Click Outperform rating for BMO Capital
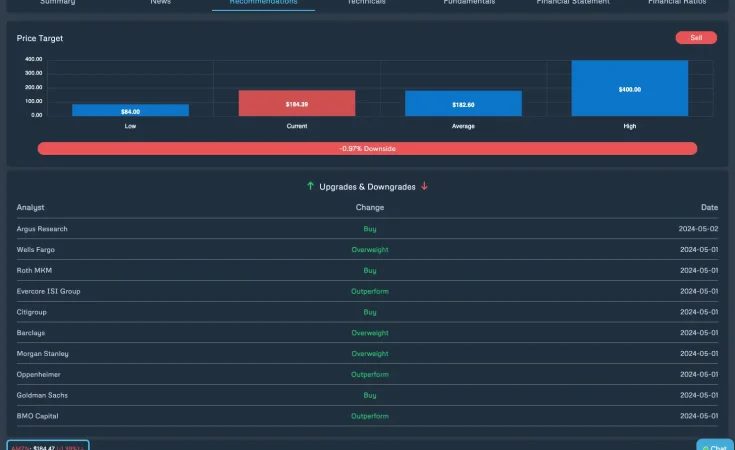The width and height of the screenshot is (735, 450). pos(370,416)
